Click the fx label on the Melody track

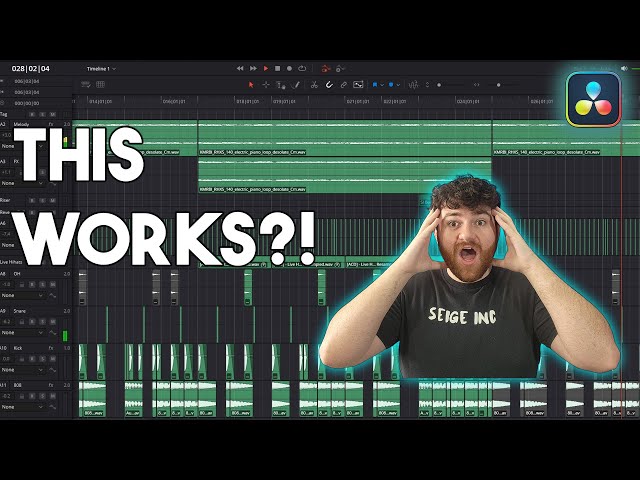(x=51, y=124)
